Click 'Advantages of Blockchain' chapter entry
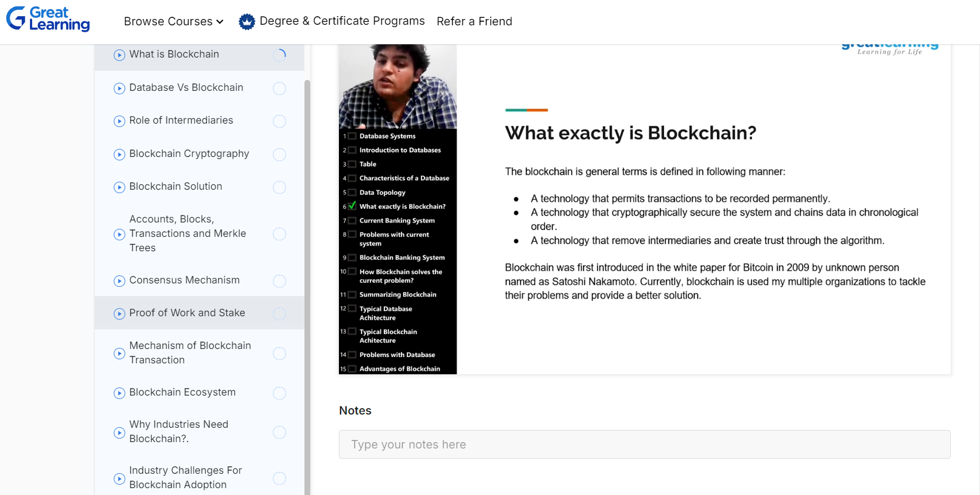The width and height of the screenshot is (980, 495). point(399,369)
